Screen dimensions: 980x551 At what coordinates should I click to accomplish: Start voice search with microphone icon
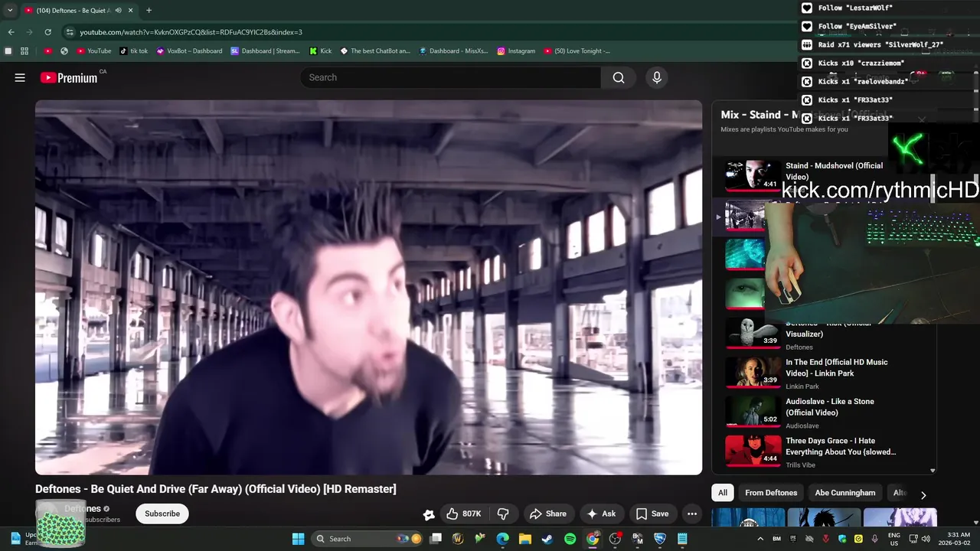(656, 77)
